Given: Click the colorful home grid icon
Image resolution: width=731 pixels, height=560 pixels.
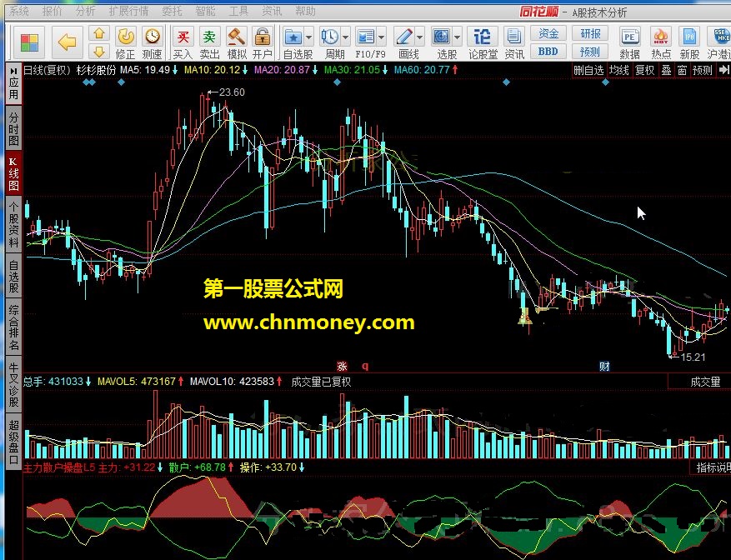Looking at the screenshot, I should [x=29, y=43].
